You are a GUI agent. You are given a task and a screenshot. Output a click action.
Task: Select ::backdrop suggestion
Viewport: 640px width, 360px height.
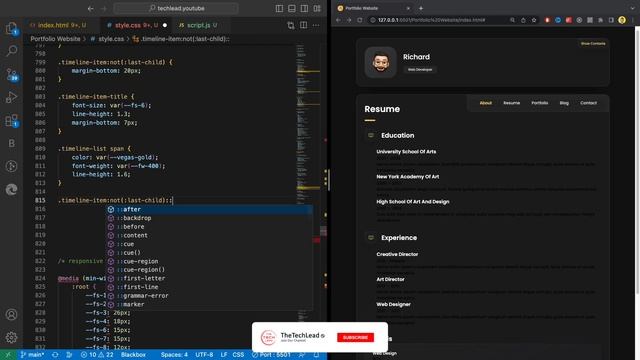209,218
